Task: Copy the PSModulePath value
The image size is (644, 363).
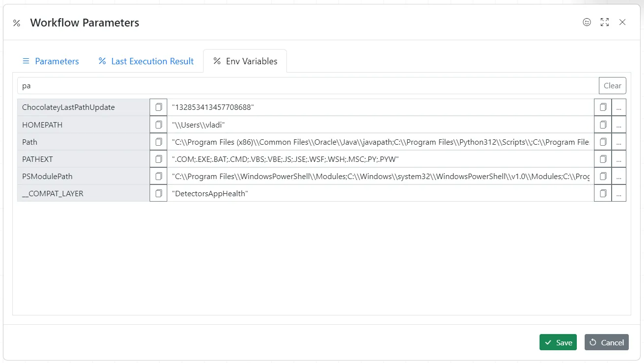Action: [x=603, y=176]
